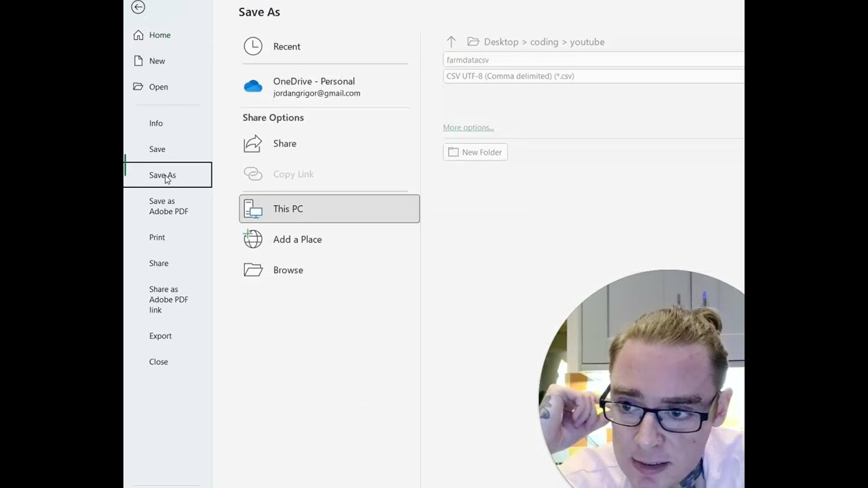868x488 pixels.
Task: Select the Save As menu entry
Action: 168,175
